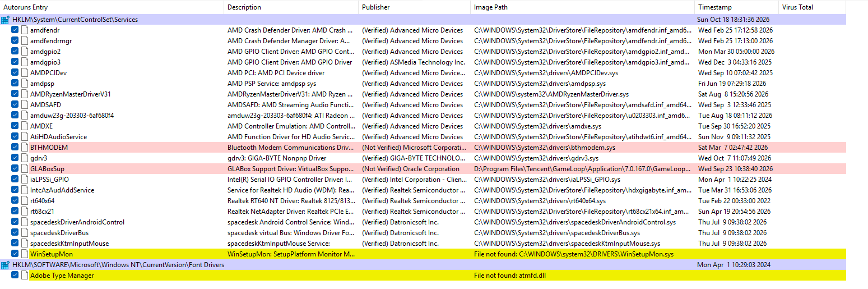This screenshot has height=289, width=868.
Task: Select the IntcAzAudAddService entry name
Action: click(62, 190)
